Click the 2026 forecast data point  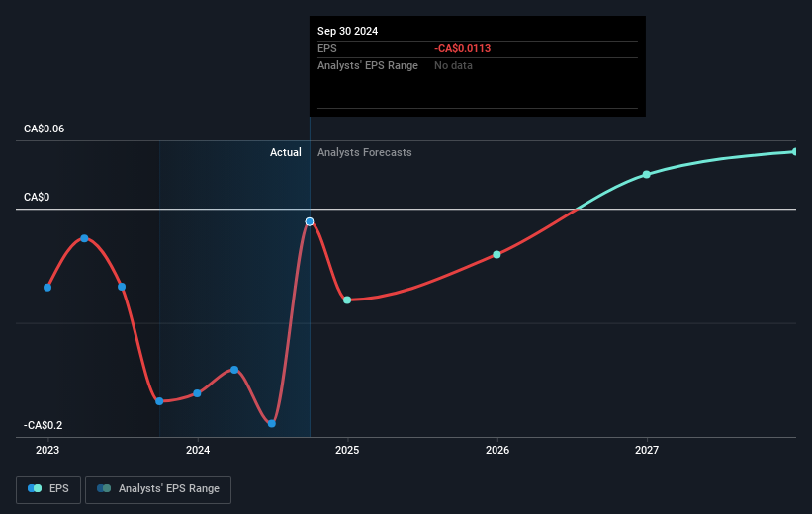(x=496, y=255)
